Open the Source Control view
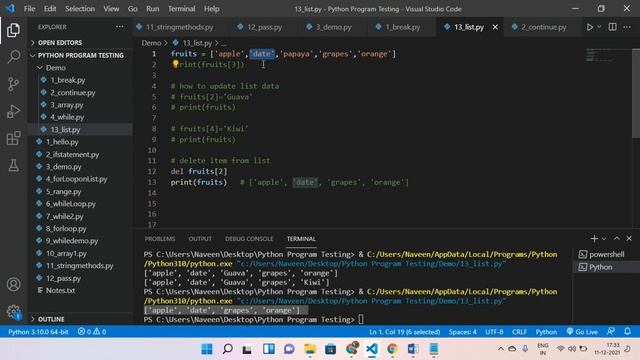 tap(13, 84)
